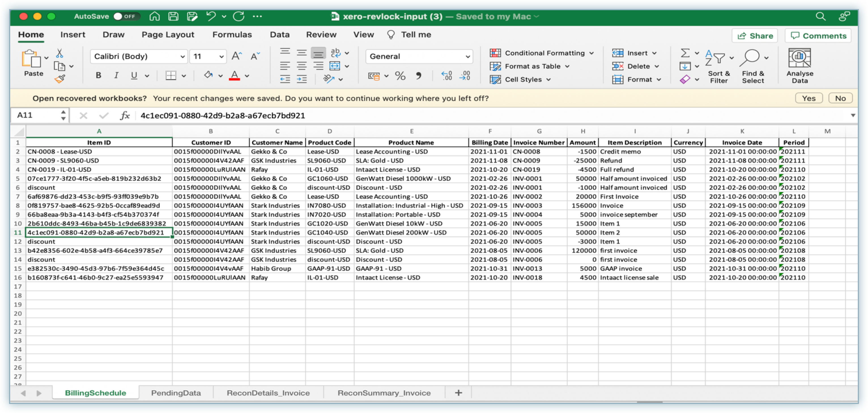Viewport: 868px width, 413px height.
Task: Click the Italic formatting icon
Action: click(116, 75)
